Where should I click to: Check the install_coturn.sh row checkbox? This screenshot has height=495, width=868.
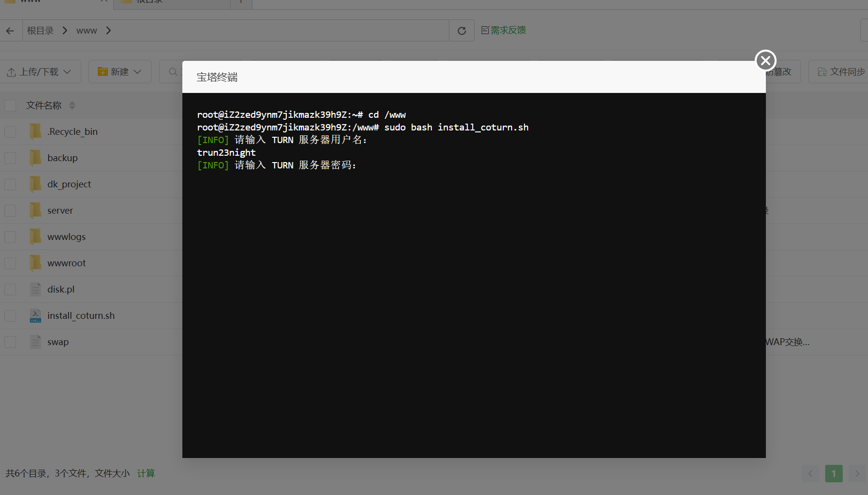(10, 316)
